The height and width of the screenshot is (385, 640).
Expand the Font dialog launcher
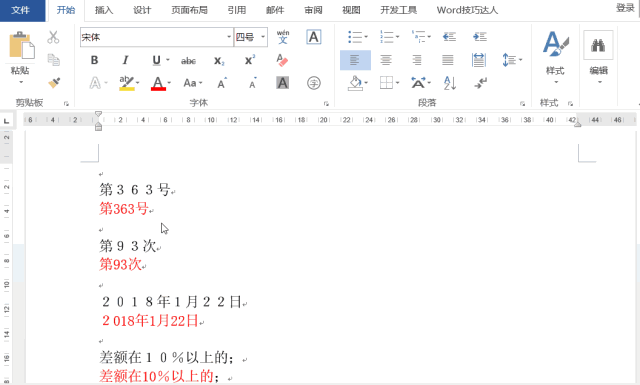click(326, 104)
